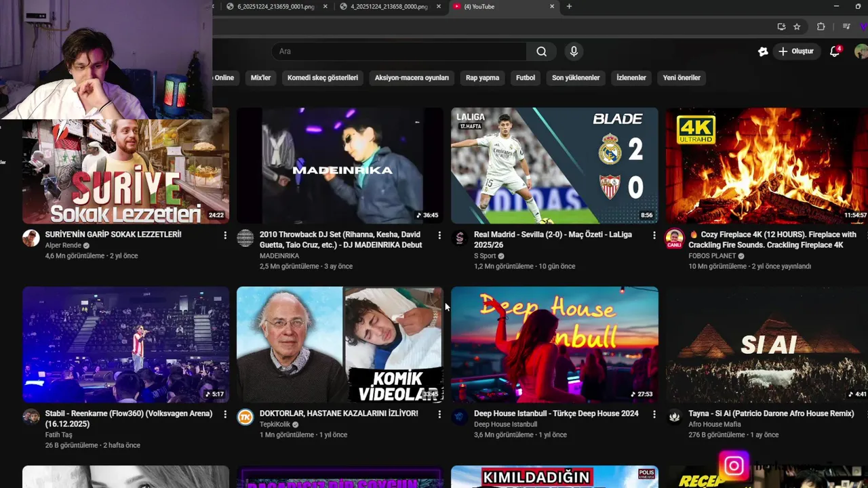Switch to the 6_20251224_213659_0001.png browser tab
The image size is (868, 488).
275,7
